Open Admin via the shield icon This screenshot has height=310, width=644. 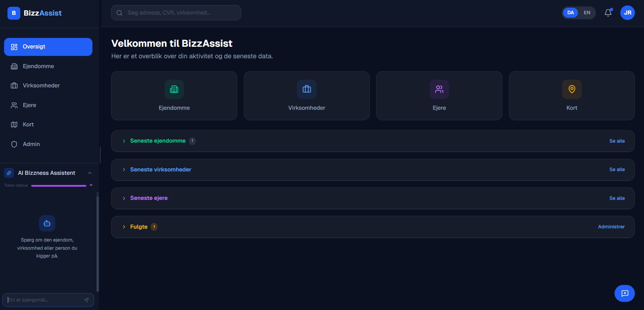(x=14, y=144)
